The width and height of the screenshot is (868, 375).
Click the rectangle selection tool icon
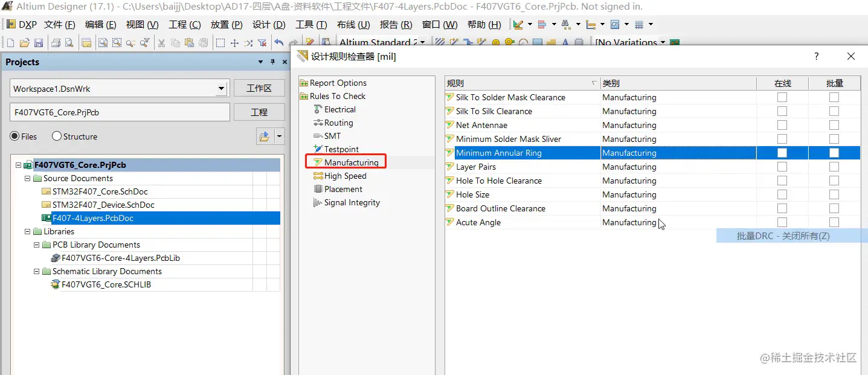tap(220, 43)
